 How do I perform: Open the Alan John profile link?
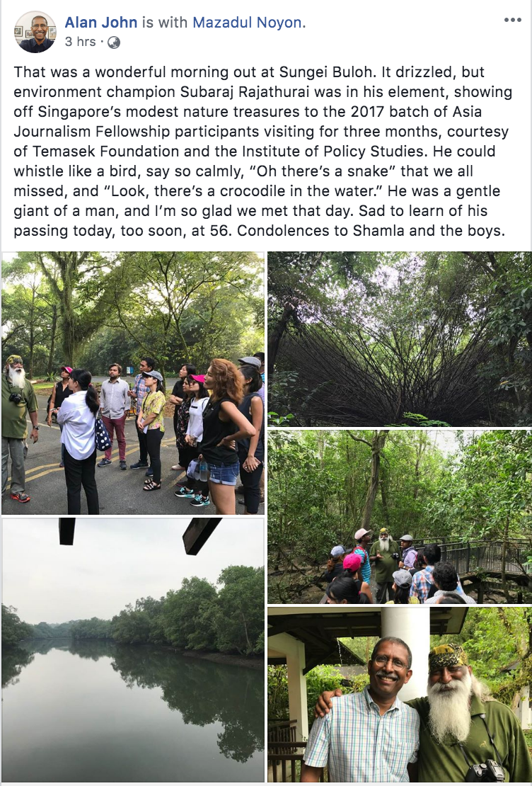point(100,22)
